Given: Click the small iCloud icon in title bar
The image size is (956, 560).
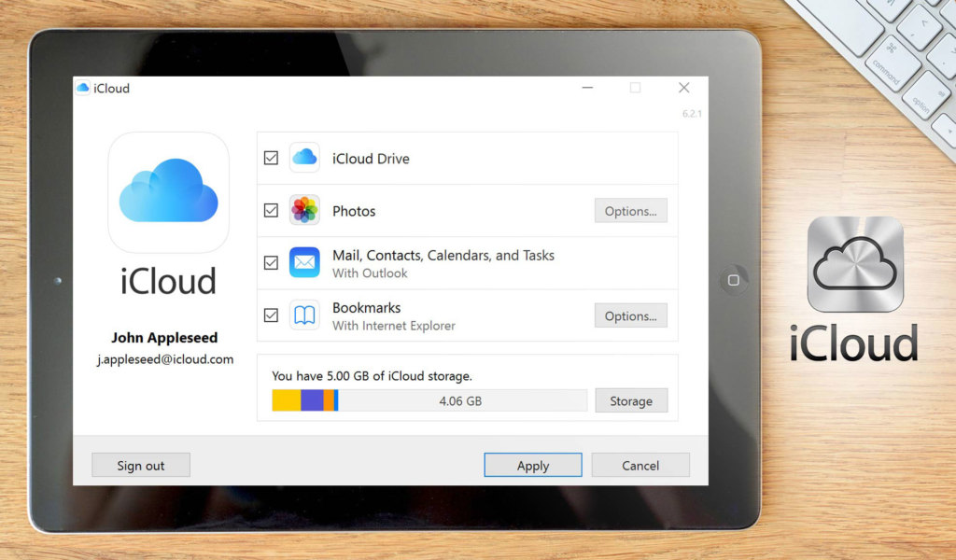Looking at the screenshot, I should pyautogui.click(x=83, y=89).
